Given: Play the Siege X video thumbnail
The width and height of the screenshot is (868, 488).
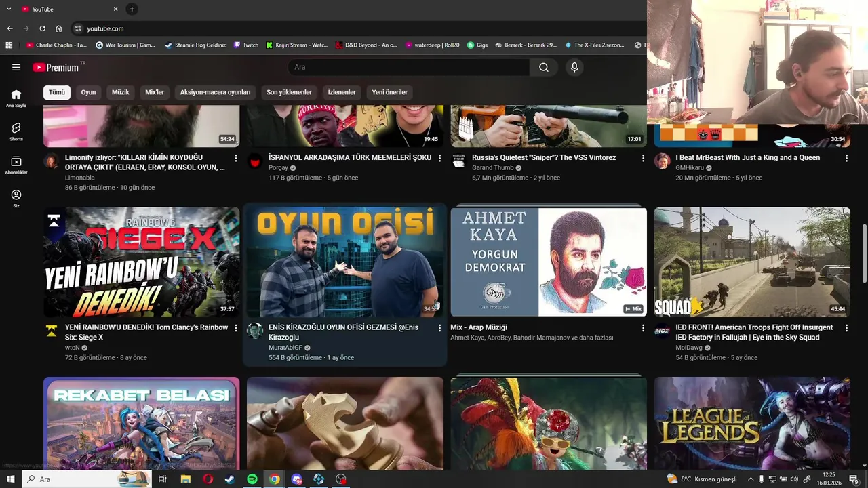Looking at the screenshot, I should [x=142, y=262].
